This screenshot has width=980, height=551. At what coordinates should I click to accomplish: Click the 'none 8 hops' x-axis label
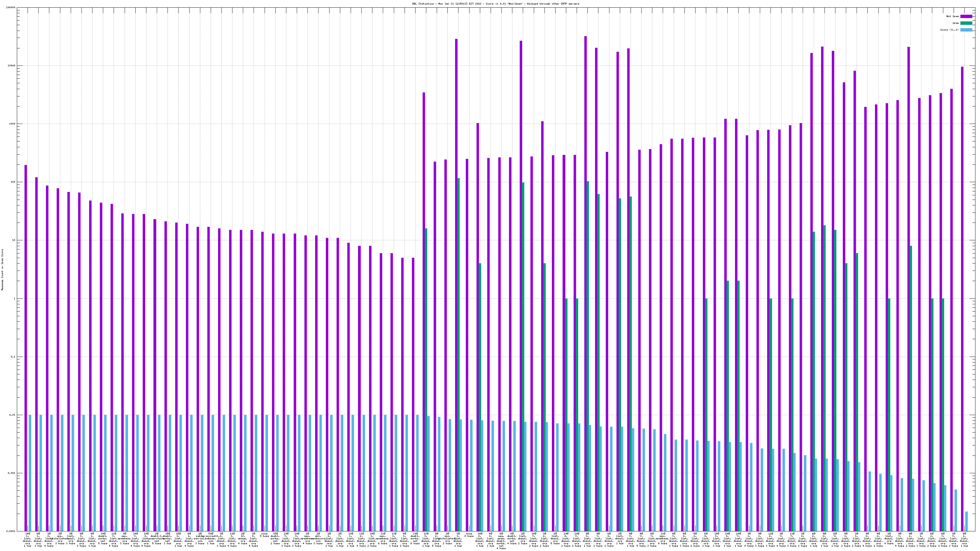point(469,535)
